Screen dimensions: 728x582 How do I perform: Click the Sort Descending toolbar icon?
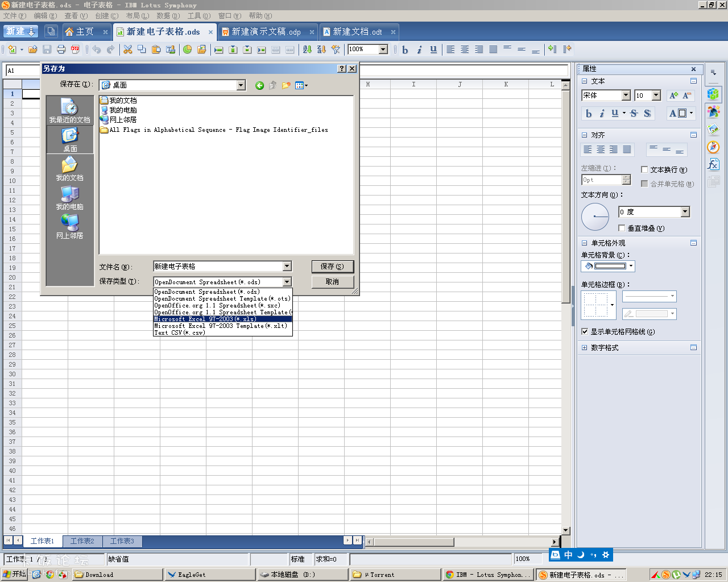321,49
